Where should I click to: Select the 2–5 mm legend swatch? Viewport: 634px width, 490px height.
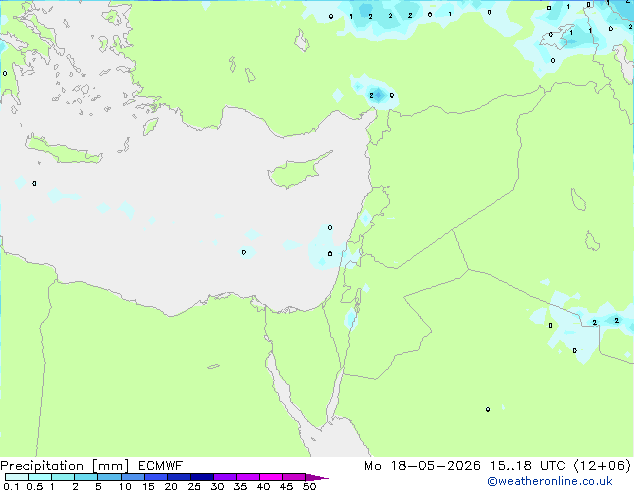(x=86, y=477)
